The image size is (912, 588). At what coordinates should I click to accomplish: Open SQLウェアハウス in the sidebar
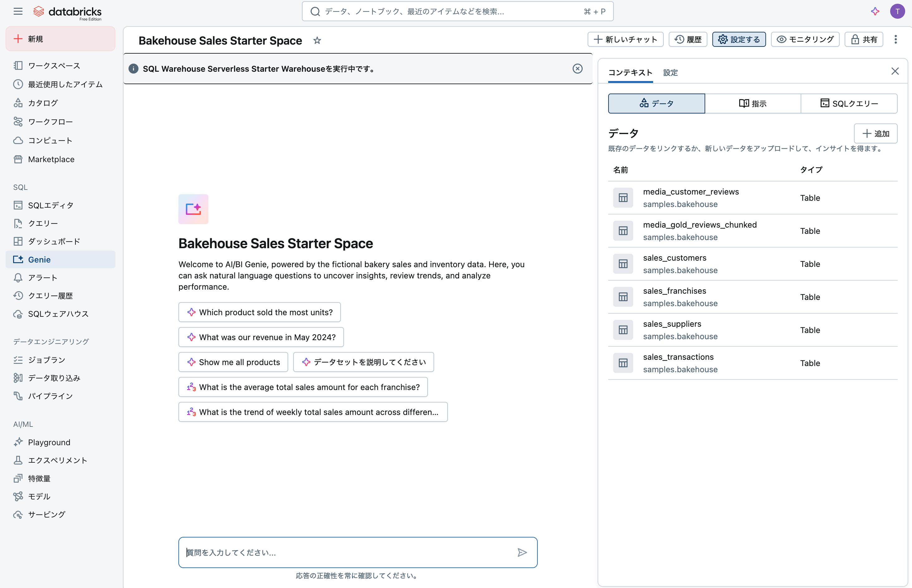tap(60, 314)
